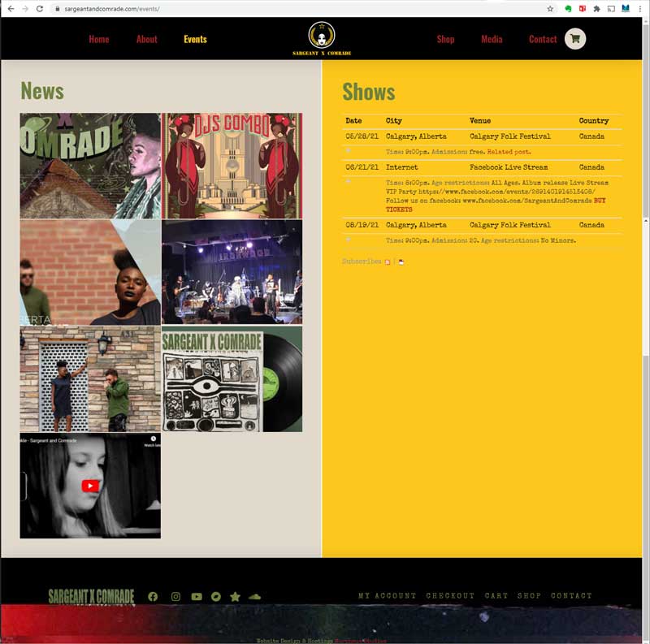This screenshot has width=650, height=644.
Task: Go to CHECKOUT in the footer
Action: click(x=450, y=595)
